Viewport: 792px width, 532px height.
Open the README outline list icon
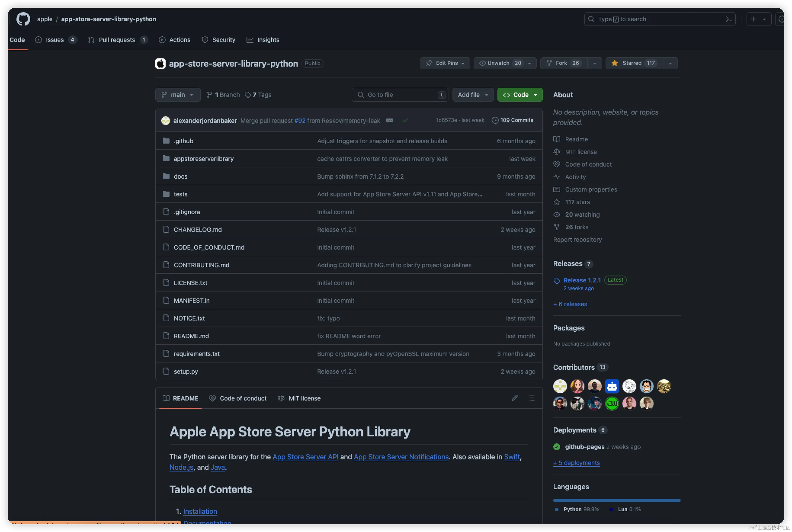pos(531,398)
